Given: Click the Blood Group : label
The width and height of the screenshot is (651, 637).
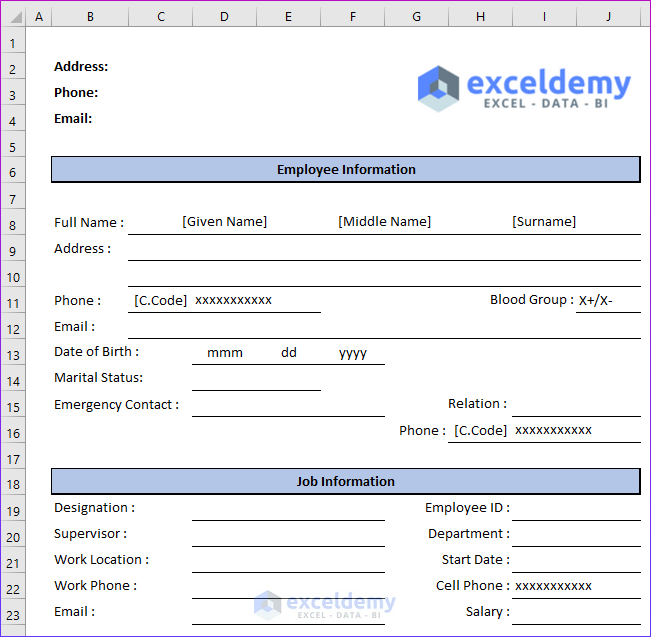Looking at the screenshot, I should pos(532,299).
